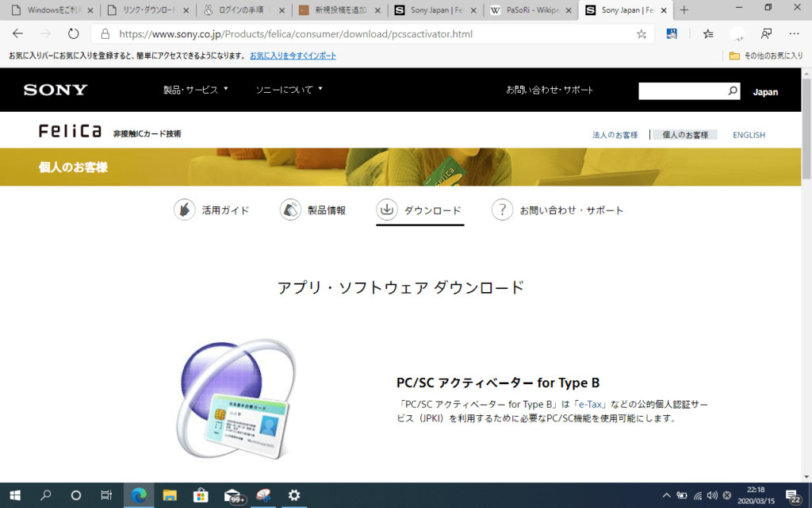Click the 製品情報 card icon
The height and width of the screenshot is (508, 812).
coord(290,210)
